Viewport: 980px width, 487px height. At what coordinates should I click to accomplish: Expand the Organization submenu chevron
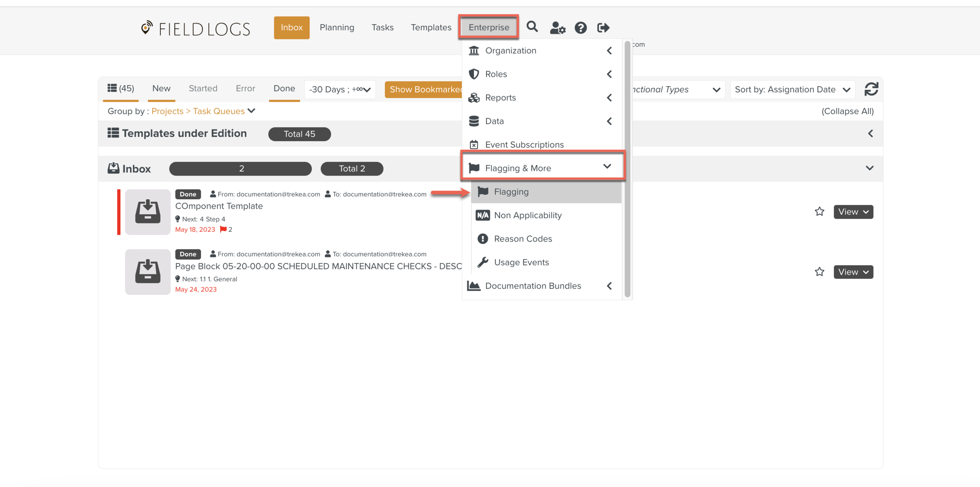(x=609, y=51)
